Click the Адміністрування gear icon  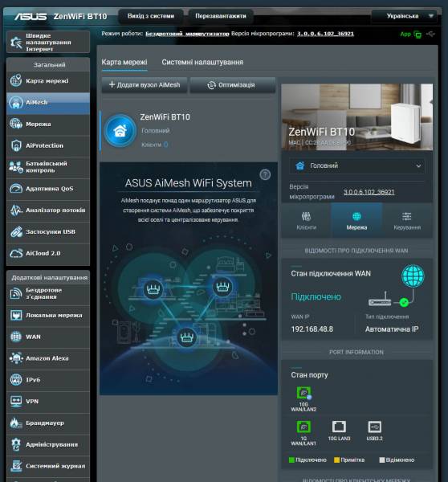tap(16, 444)
